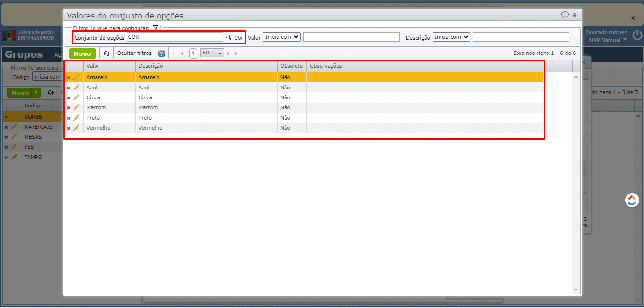Delete the Azul row
644x308 pixels.
[69, 88]
